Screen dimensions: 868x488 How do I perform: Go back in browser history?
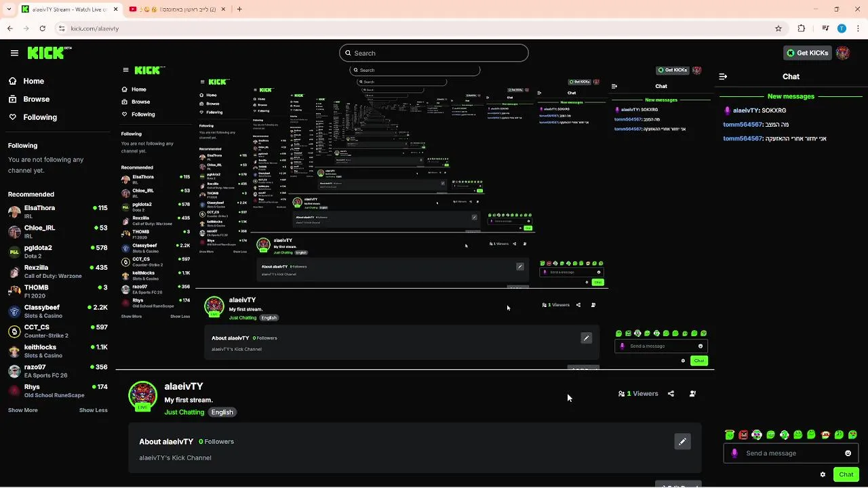(x=9, y=28)
